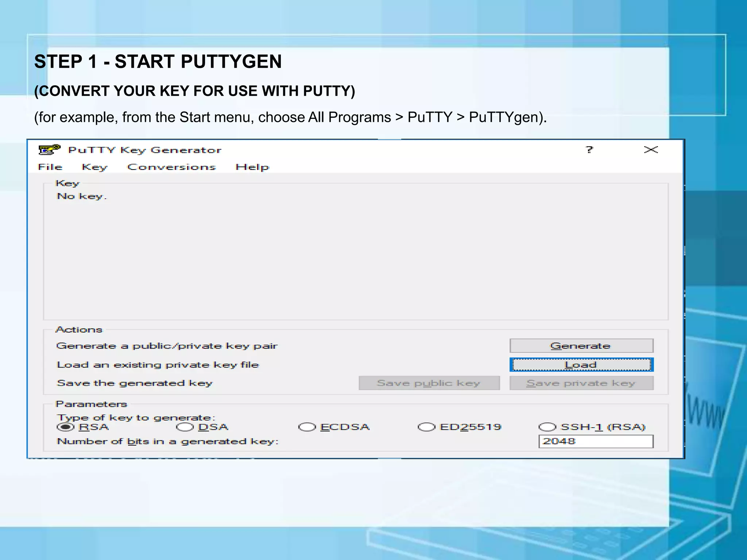The image size is (747, 560).
Task: Click the Generate button
Action: click(x=581, y=346)
